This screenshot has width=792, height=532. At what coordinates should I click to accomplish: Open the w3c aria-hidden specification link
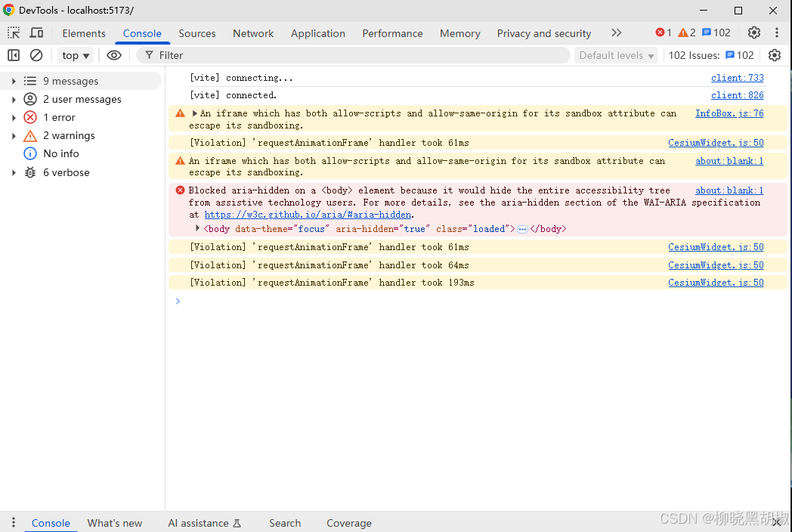[308, 215]
